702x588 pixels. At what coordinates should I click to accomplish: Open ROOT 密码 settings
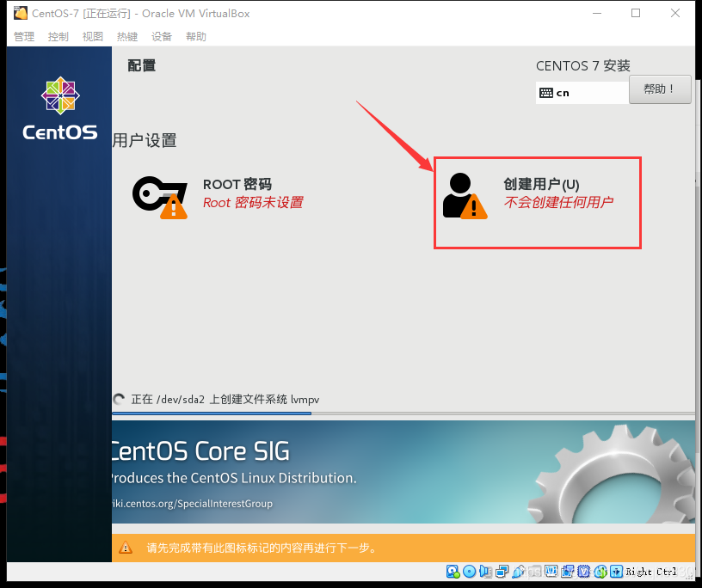point(218,198)
